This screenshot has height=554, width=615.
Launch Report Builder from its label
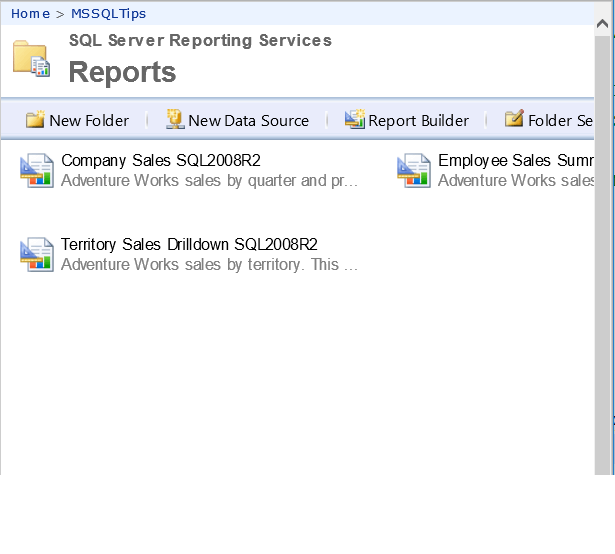418,120
